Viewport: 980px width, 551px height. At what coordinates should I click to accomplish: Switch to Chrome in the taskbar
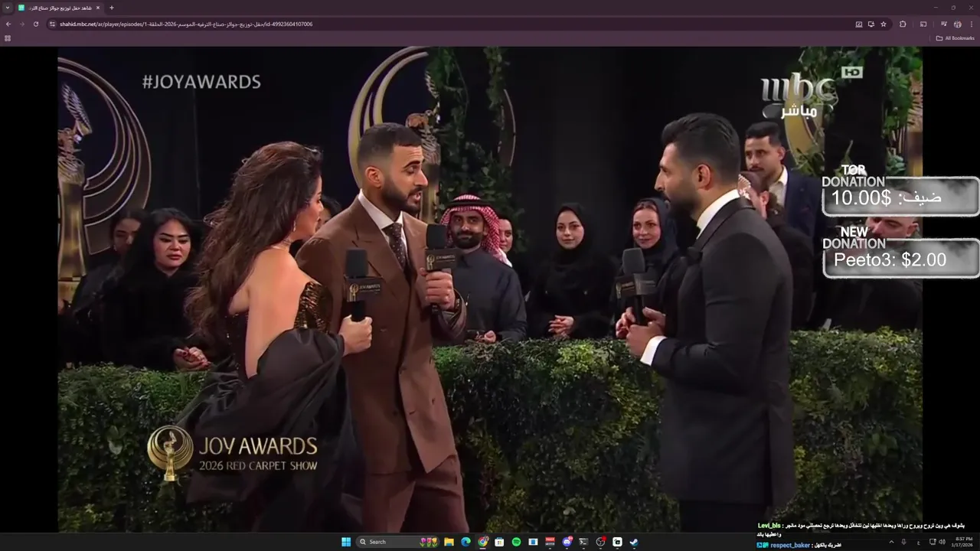(483, 542)
